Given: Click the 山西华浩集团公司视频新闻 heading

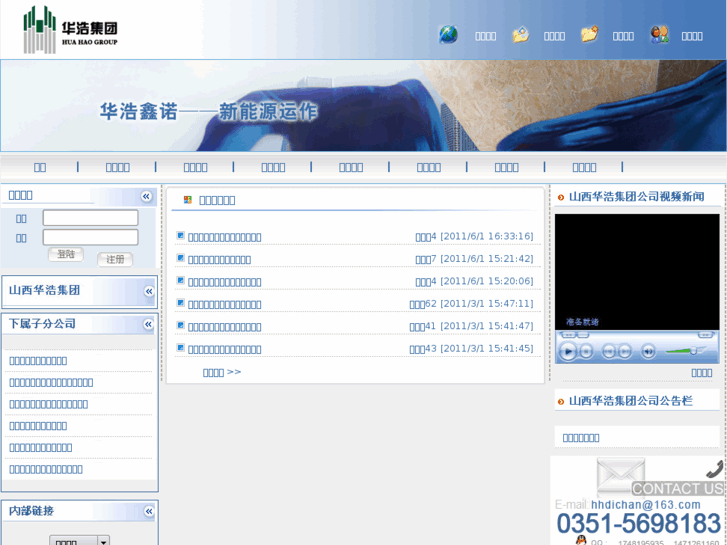Looking at the screenshot, I should point(637,197).
